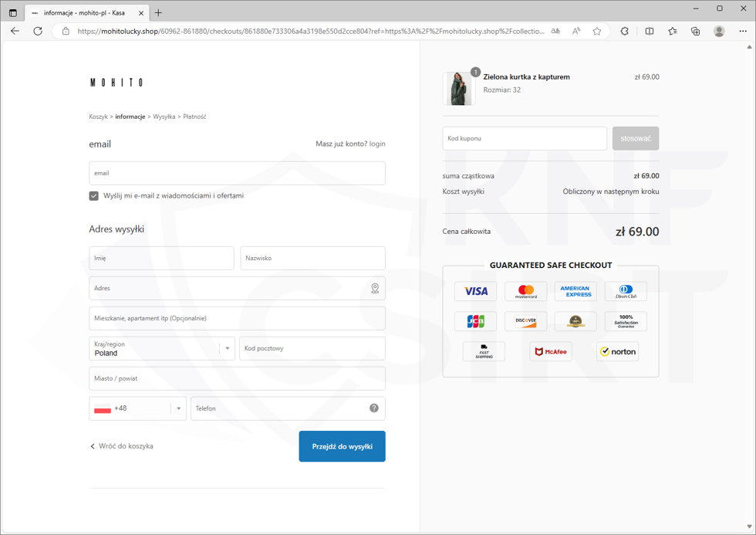The width and height of the screenshot is (756, 535).
Task: Click the phone field help question icon
Action: pyautogui.click(x=374, y=408)
